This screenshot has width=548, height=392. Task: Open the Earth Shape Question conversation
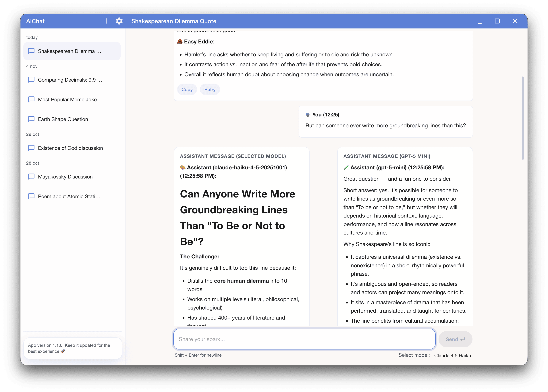pyautogui.click(x=63, y=119)
